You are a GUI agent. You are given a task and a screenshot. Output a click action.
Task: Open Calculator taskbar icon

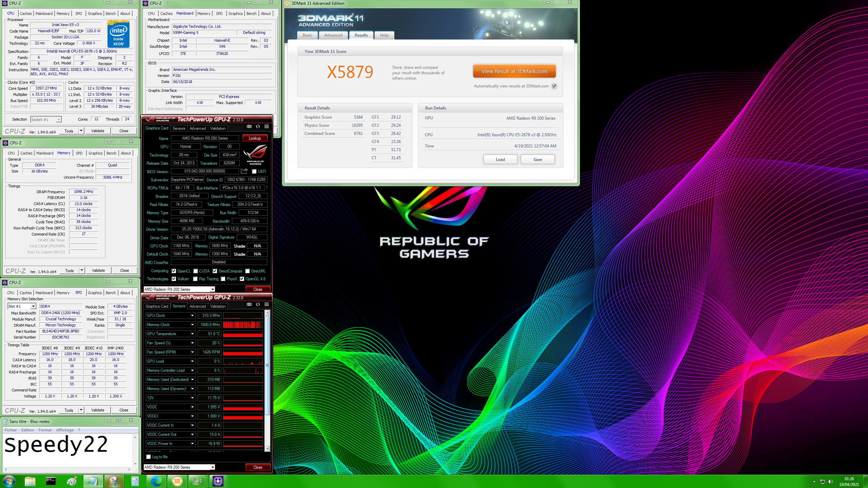135,481
